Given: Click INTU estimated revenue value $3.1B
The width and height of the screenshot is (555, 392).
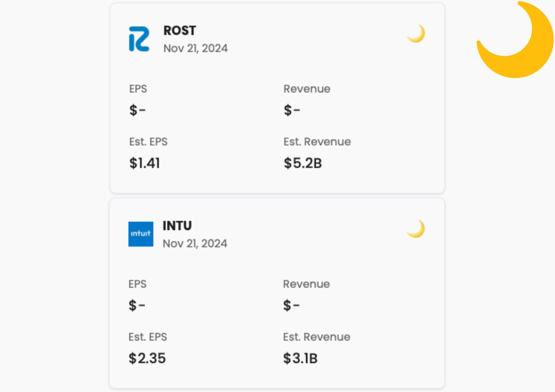Looking at the screenshot, I should pyautogui.click(x=300, y=358).
